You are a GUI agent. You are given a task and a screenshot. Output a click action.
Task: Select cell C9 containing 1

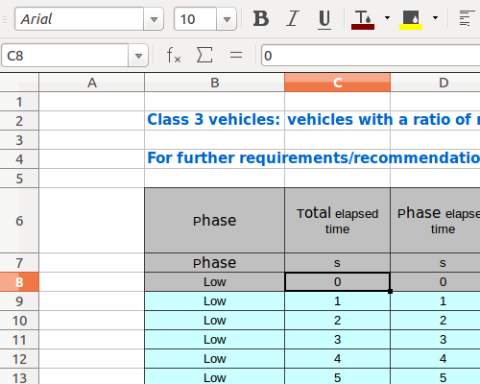coord(337,301)
